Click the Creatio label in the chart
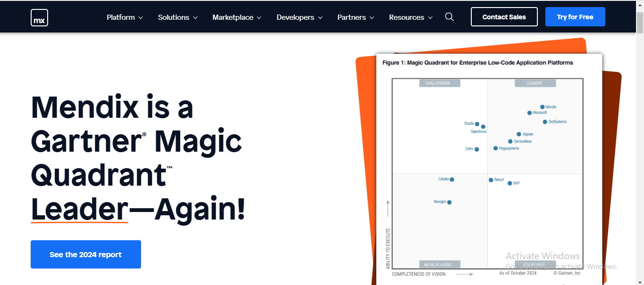644x285 pixels. pyautogui.click(x=443, y=179)
